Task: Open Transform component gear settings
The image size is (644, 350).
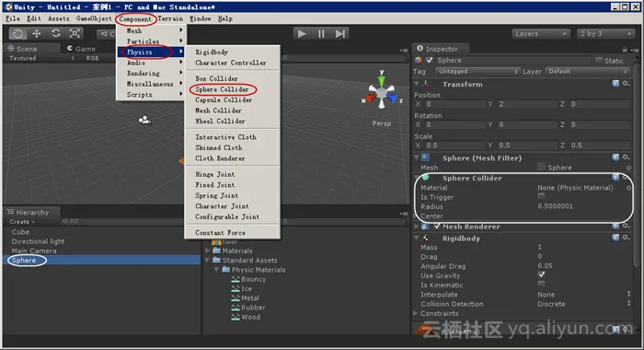Action: click(x=626, y=84)
